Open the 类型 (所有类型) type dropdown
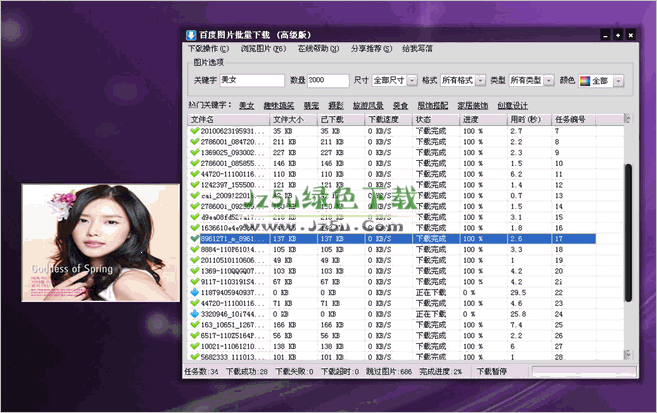This screenshot has width=657, height=413. (x=549, y=80)
